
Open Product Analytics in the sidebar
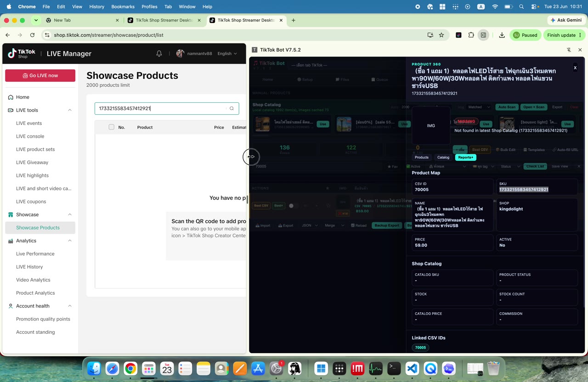[x=35, y=293]
